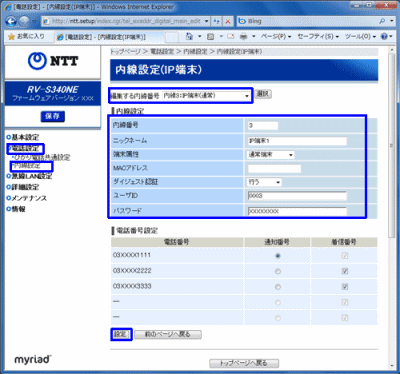Click the scrollbar down arrow
This screenshot has width=400, height=374.
pos(392,365)
